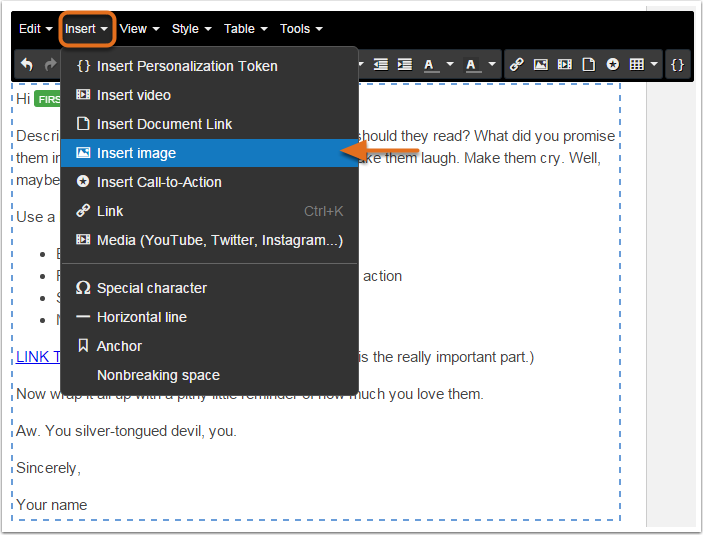Click the insert image toolbar icon
Viewport: 703px width, 535px height.
(x=541, y=65)
